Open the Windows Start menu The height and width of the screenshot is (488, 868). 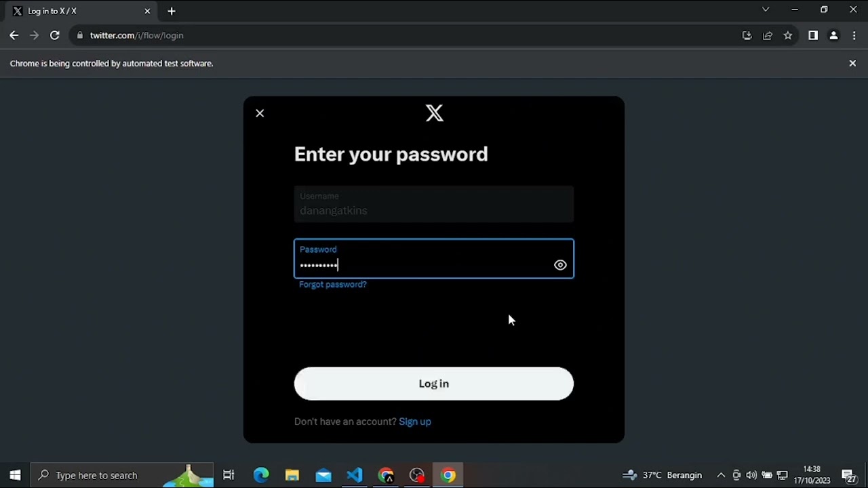(x=15, y=475)
